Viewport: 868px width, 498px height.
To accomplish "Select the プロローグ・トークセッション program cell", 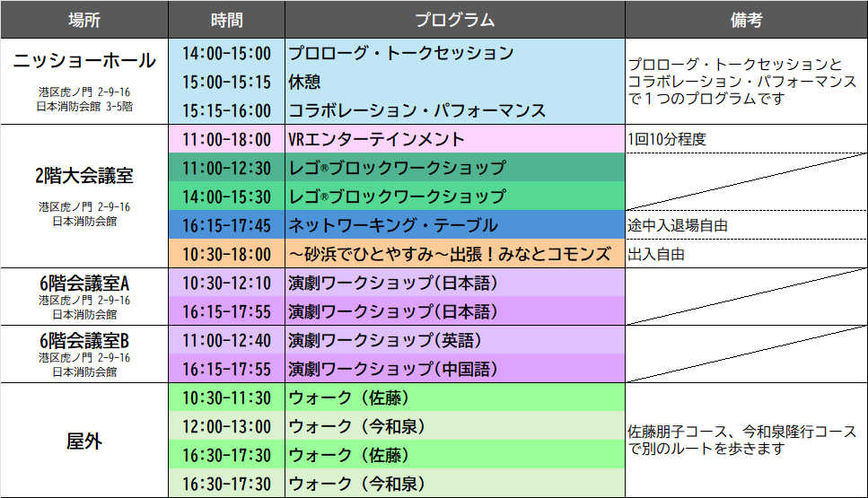I will 454,53.
